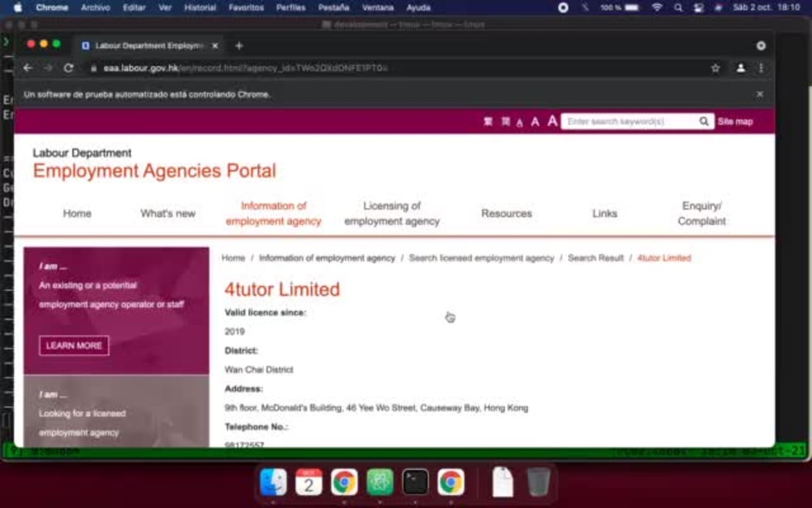The image size is (812, 508).
Task: Click the lock icon in the address bar
Action: click(93, 68)
